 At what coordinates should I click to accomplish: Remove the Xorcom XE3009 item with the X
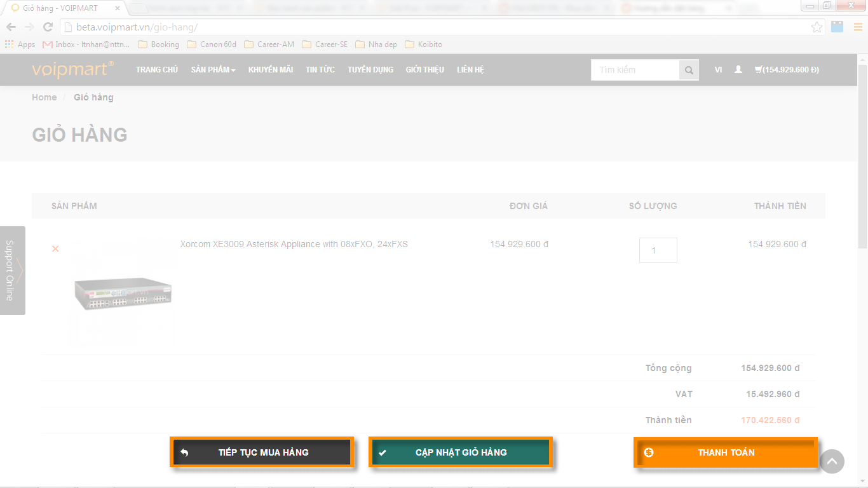point(55,248)
